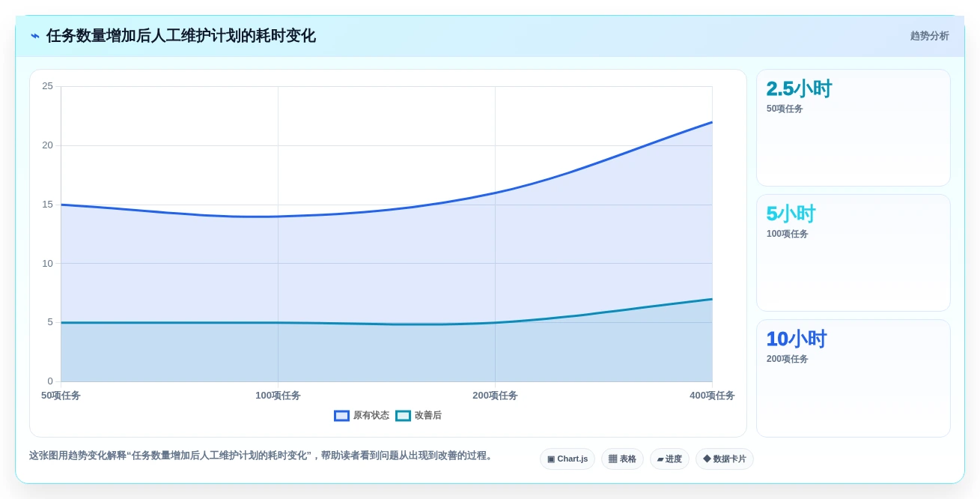Click the 50项任务 caption in first card
This screenshot has height=499, width=980.
(785, 109)
